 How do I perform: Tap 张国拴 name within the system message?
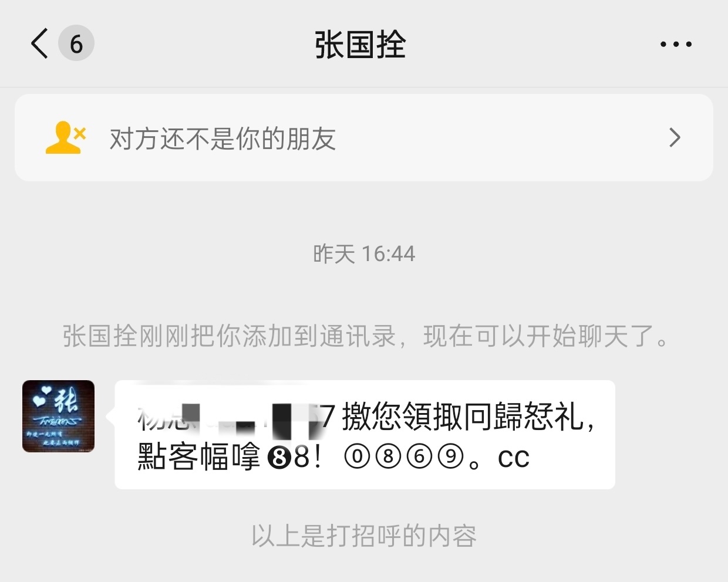click(x=100, y=336)
